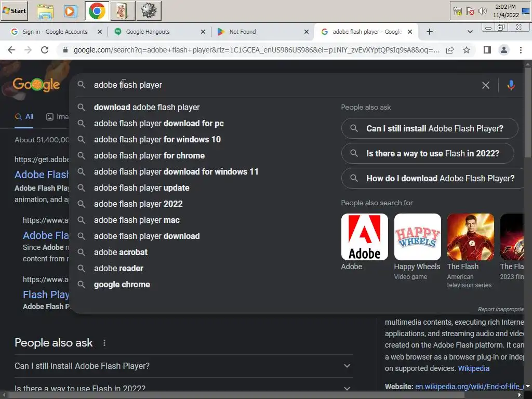Image resolution: width=532 pixels, height=399 pixels.
Task: Expand Can I still install Adobe Flash Player question
Action: (183, 366)
